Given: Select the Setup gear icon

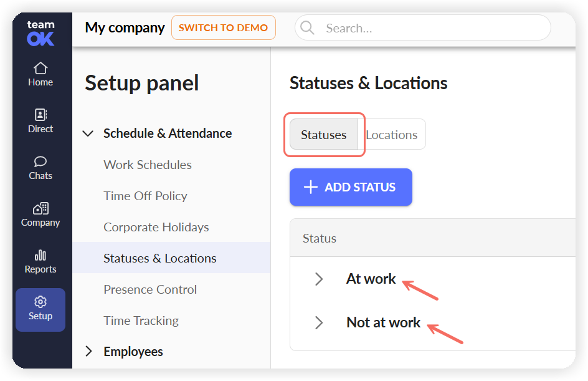Looking at the screenshot, I should point(40,302).
